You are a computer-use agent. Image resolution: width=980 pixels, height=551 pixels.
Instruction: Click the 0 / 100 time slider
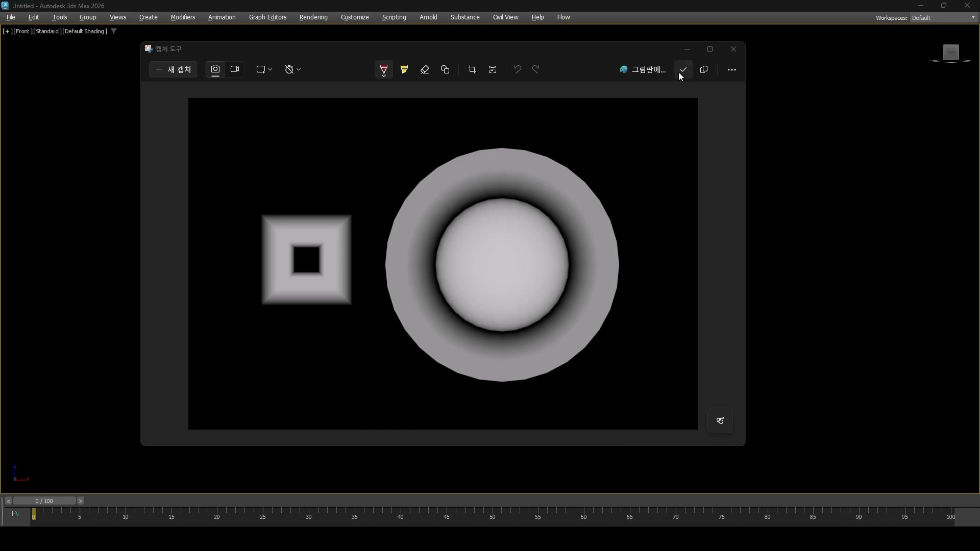tap(44, 501)
